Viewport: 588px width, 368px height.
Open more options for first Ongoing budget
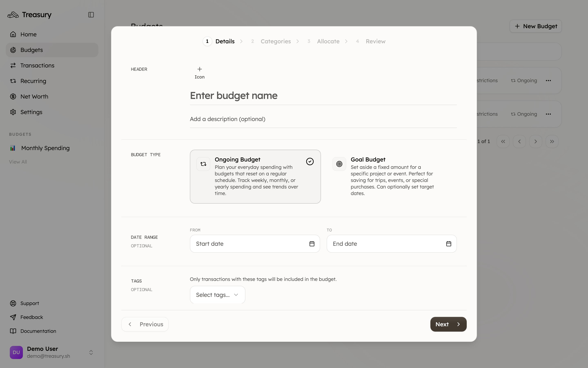pos(548,81)
